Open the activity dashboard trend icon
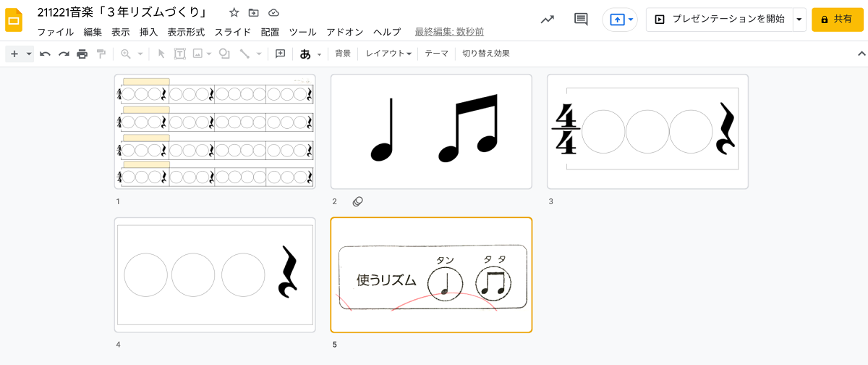This screenshot has width=868, height=365. tap(548, 20)
